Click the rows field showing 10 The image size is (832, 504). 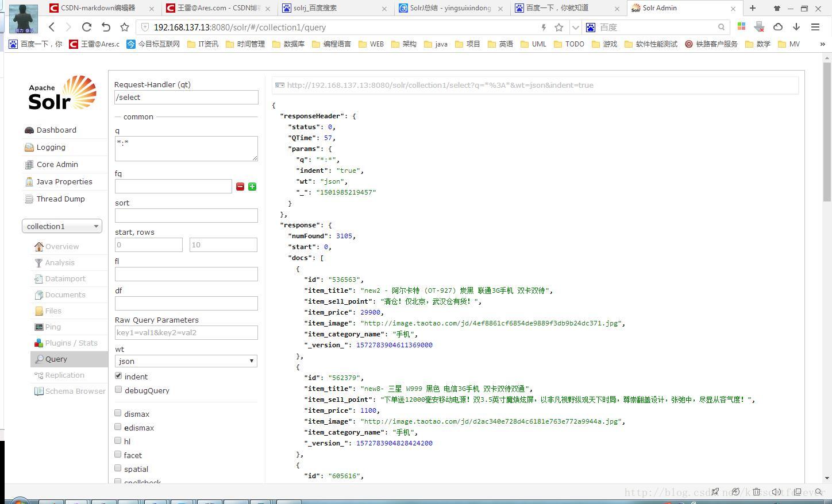tap(224, 245)
